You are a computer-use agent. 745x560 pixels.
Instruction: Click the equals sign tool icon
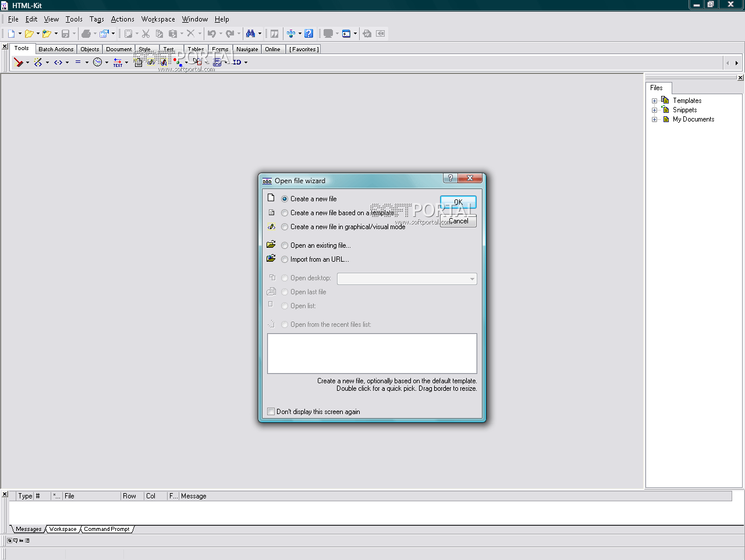(x=78, y=62)
